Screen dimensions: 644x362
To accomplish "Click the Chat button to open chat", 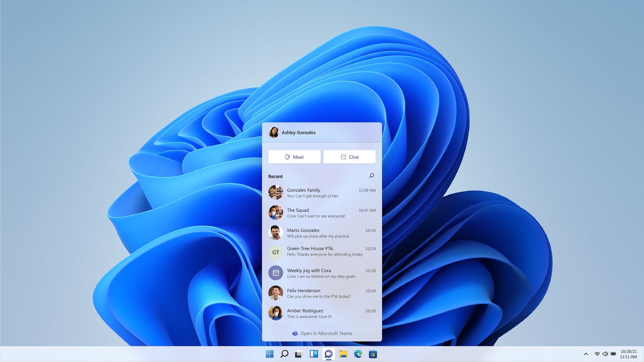I will click(350, 157).
